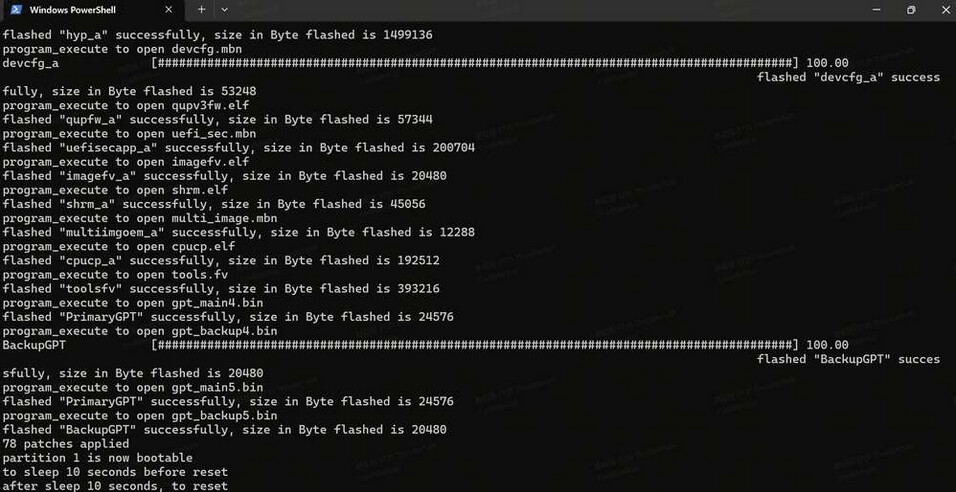Screen dimensions: 956x492
Task: Click the line opening multi_image.mbn
Action: click(x=140, y=218)
